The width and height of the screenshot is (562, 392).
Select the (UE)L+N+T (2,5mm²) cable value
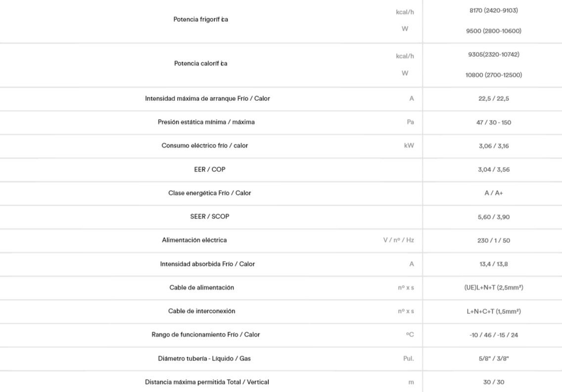pyautogui.click(x=490, y=287)
